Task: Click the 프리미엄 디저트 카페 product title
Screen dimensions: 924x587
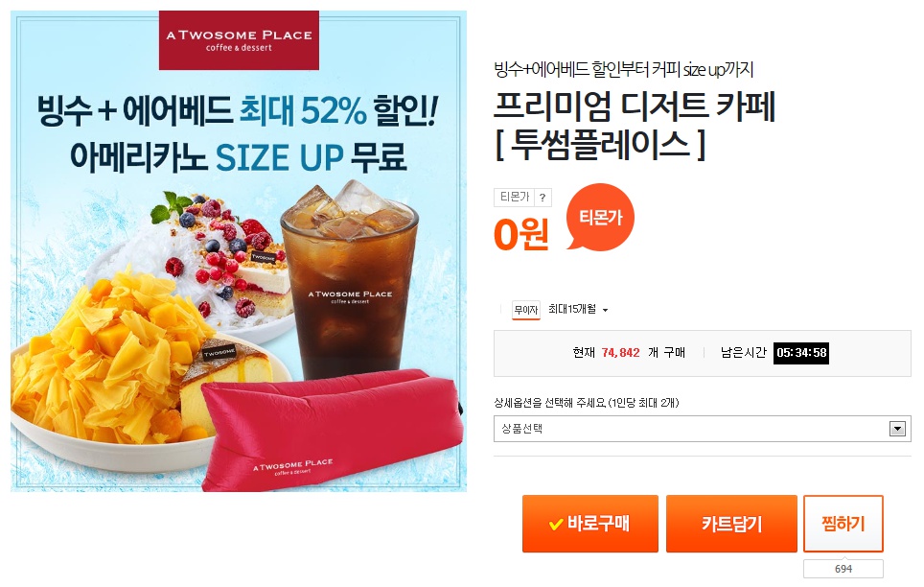Action: point(635,126)
